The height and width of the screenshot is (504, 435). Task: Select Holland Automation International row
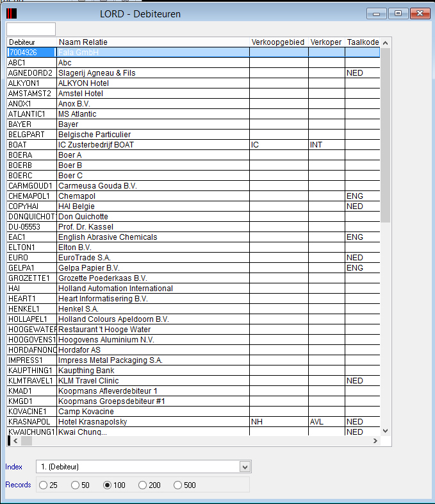coord(193,289)
